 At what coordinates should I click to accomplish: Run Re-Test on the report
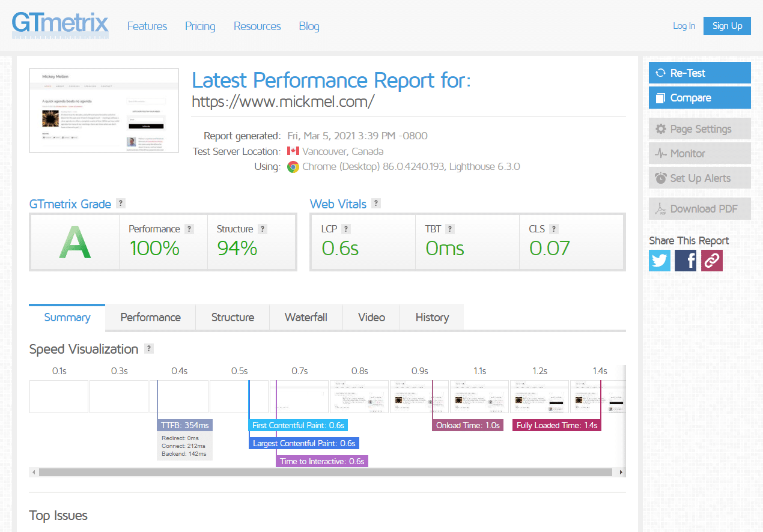pos(700,73)
